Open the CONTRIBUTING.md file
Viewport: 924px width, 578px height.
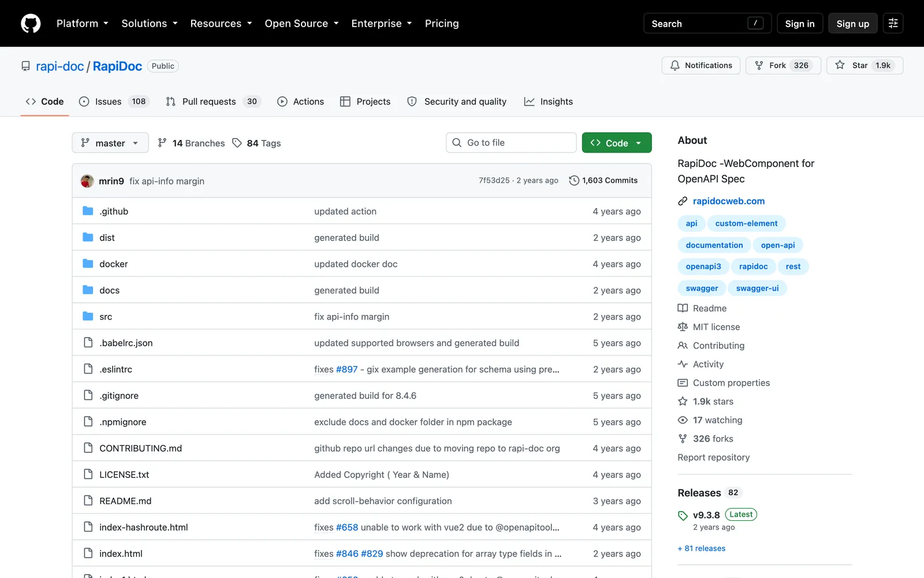point(140,449)
